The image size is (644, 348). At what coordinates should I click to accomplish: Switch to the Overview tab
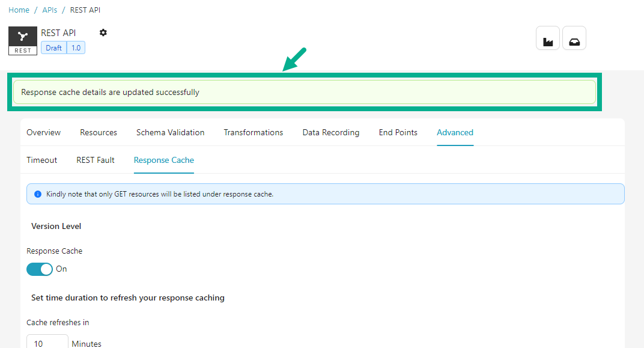[x=43, y=132]
